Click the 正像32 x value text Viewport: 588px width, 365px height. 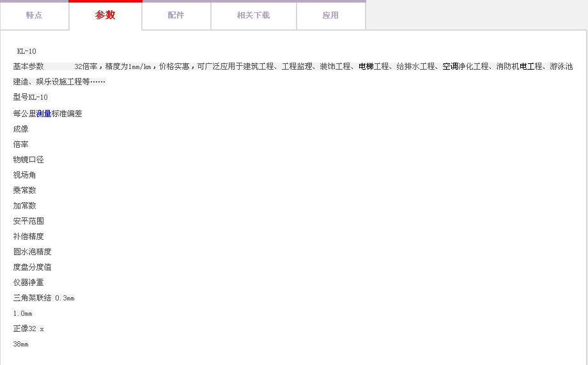point(29,329)
